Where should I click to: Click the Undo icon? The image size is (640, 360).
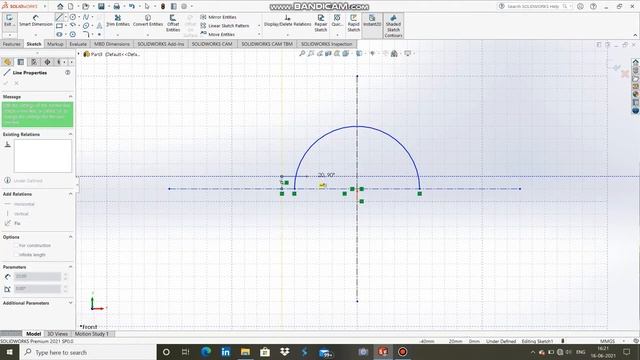(131, 7)
